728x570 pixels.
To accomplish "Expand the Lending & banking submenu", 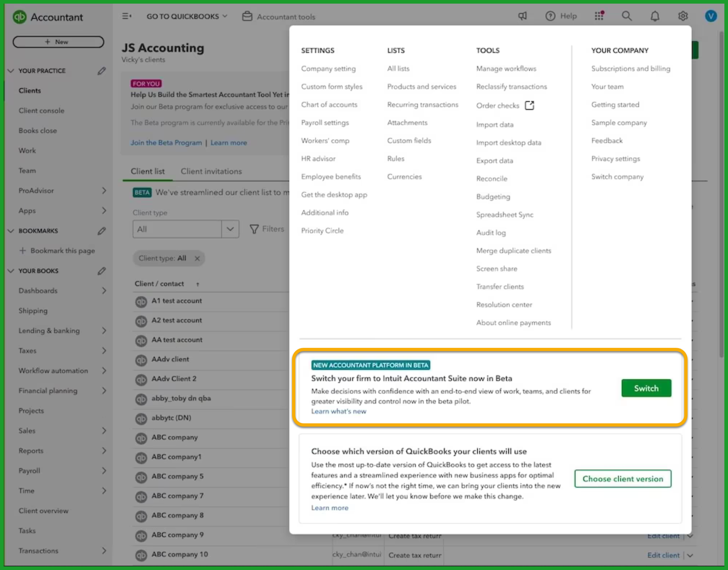I will [104, 331].
